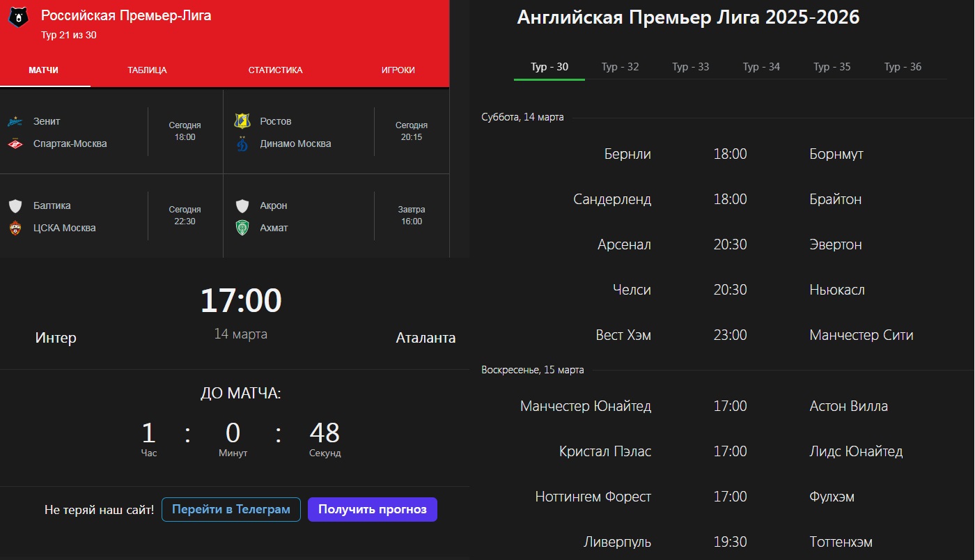
Task: Click the Манчестер Сити team name
Action: click(861, 335)
